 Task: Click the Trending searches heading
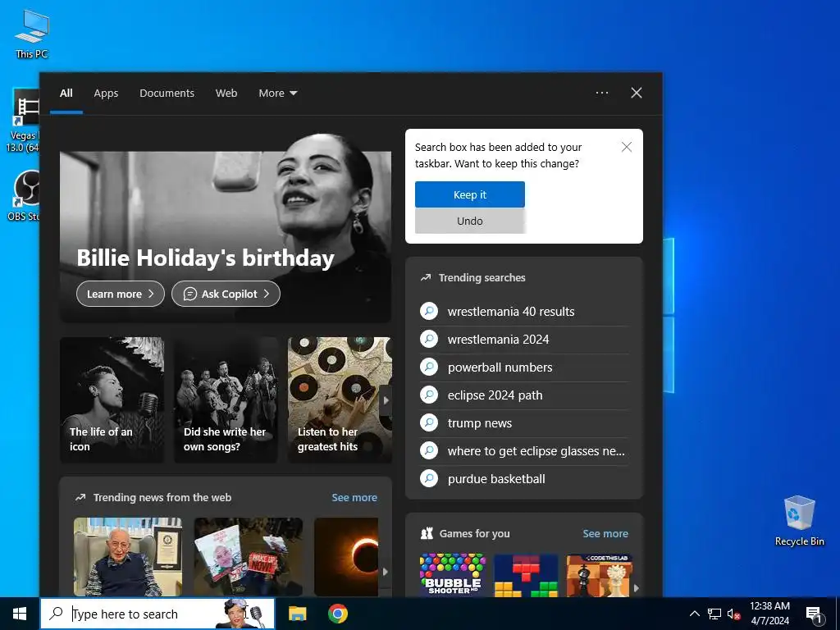pos(482,277)
